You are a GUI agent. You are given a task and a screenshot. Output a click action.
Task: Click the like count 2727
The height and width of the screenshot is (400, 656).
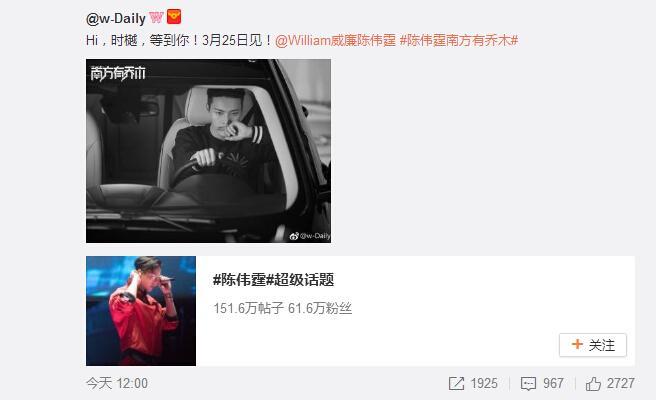[x=621, y=383]
